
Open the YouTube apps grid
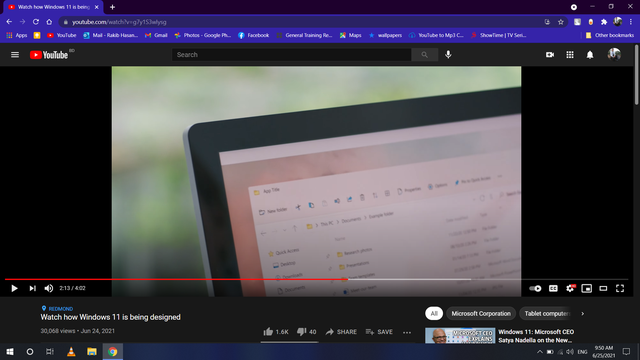pyautogui.click(x=570, y=55)
